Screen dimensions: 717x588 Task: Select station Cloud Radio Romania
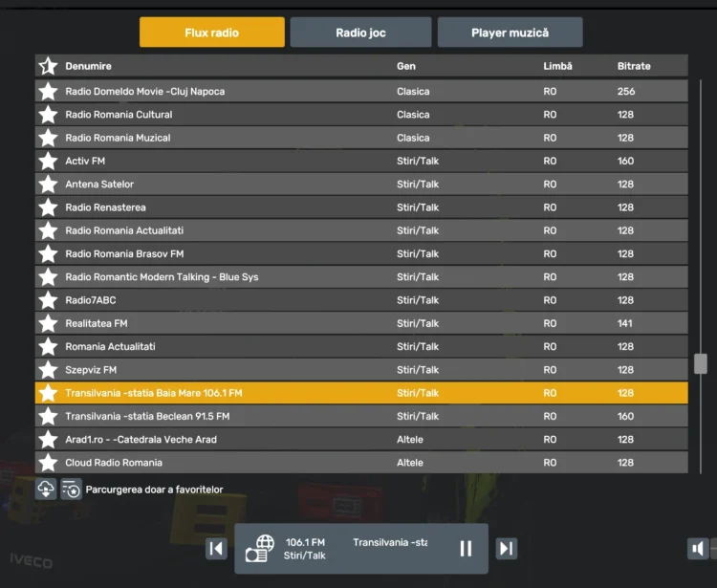pos(361,462)
